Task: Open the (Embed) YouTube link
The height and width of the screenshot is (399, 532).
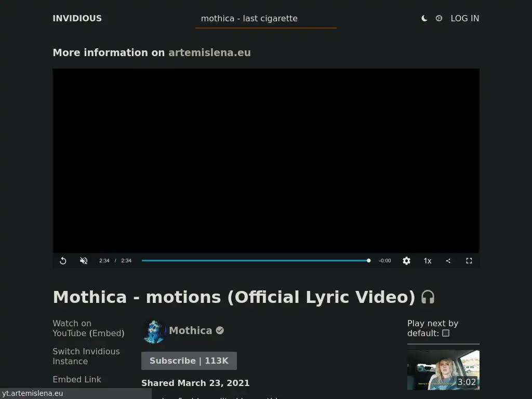Action: tap(108, 333)
